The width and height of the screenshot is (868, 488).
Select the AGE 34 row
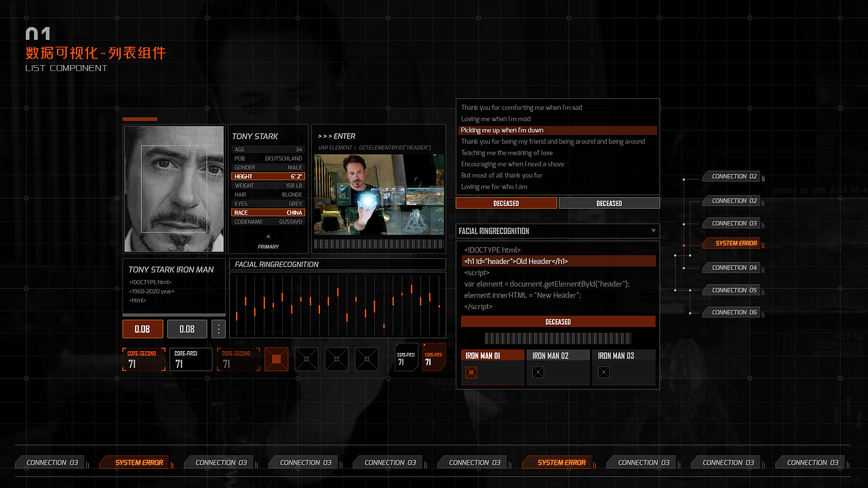[x=269, y=149]
